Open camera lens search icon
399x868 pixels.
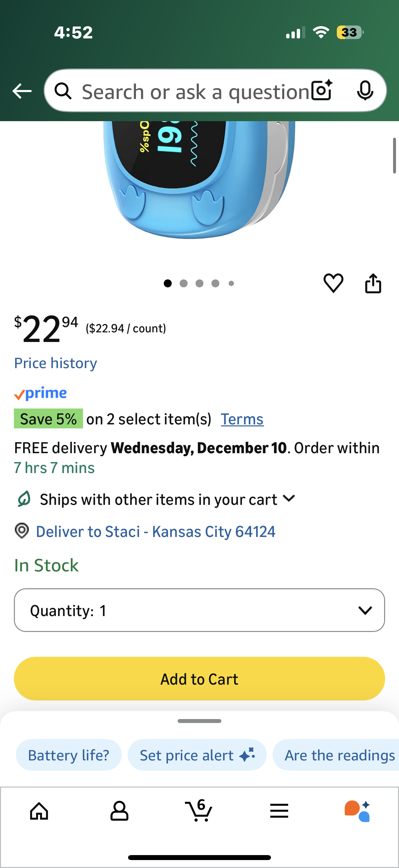[322, 91]
